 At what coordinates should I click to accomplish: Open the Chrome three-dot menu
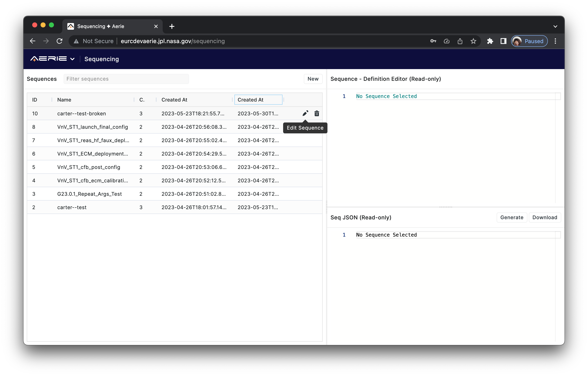click(555, 41)
